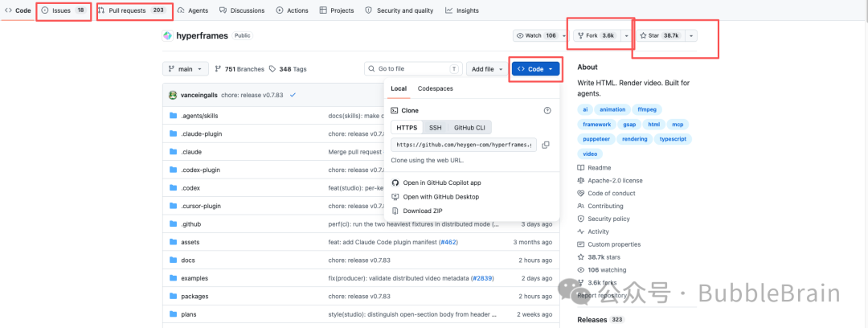Open the assets folder
This screenshot has height=328, width=868.
(x=190, y=242)
